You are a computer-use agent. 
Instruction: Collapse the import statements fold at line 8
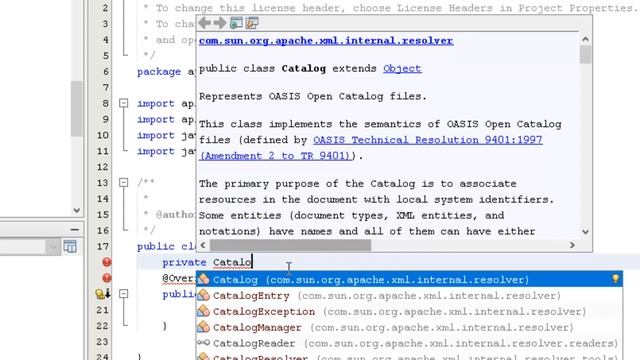(x=124, y=103)
